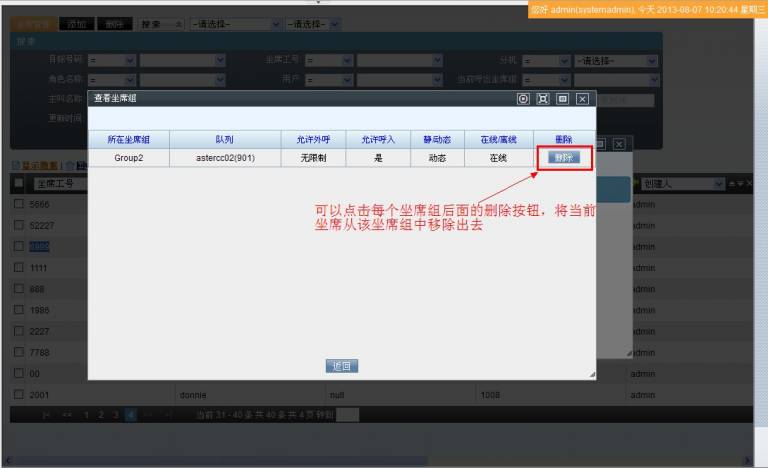Click the circular target icon in the dialog title bar
The height and width of the screenshot is (468, 768).
pos(523,99)
